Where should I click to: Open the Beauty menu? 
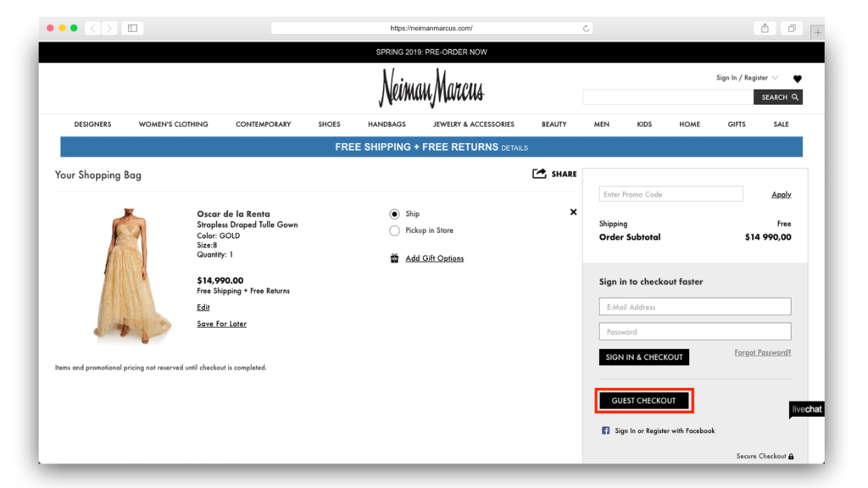coord(554,125)
